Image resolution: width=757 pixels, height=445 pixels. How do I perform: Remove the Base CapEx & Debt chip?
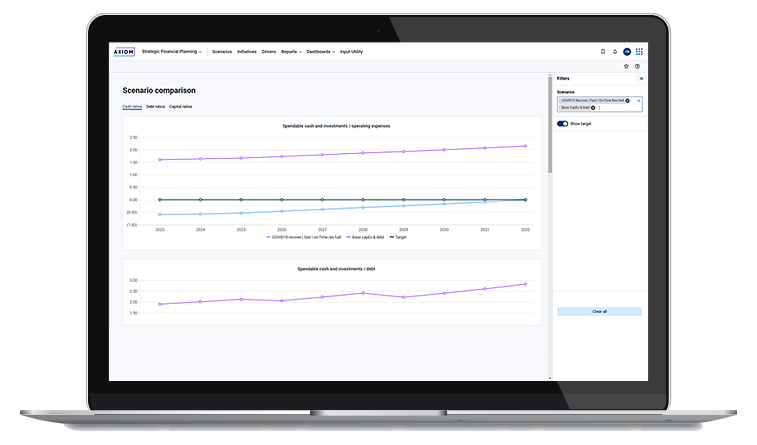tap(593, 108)
